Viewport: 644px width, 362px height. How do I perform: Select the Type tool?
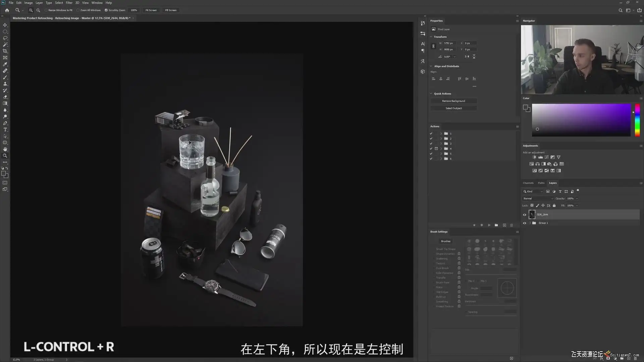5,130
